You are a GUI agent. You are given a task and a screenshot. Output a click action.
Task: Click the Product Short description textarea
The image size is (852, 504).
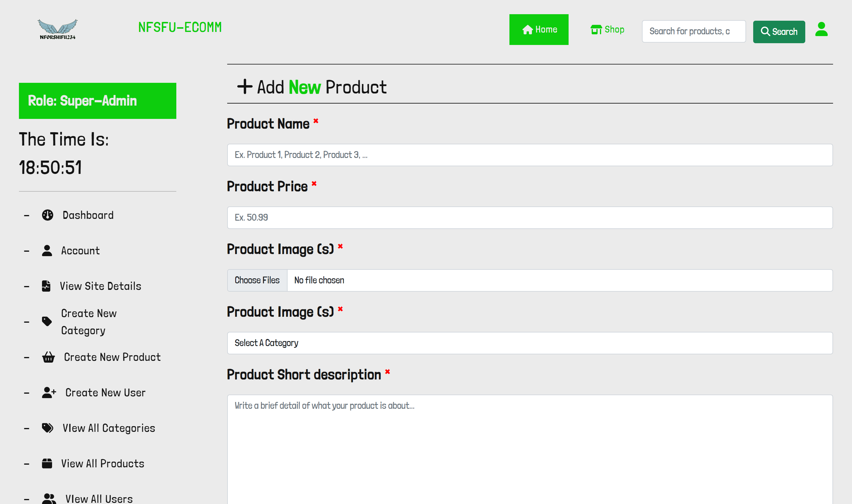click(530, 448)
